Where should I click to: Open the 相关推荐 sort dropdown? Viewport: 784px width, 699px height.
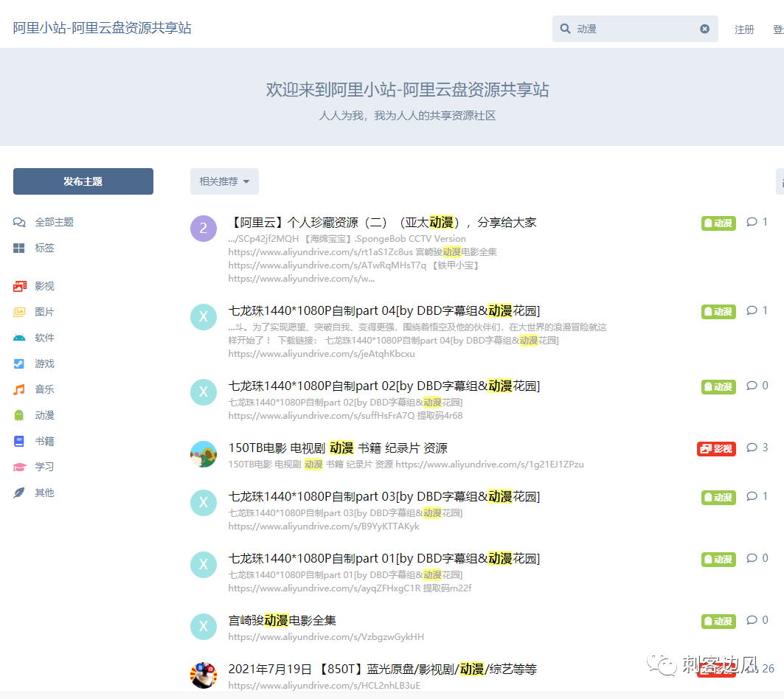(x=224, y=181)
